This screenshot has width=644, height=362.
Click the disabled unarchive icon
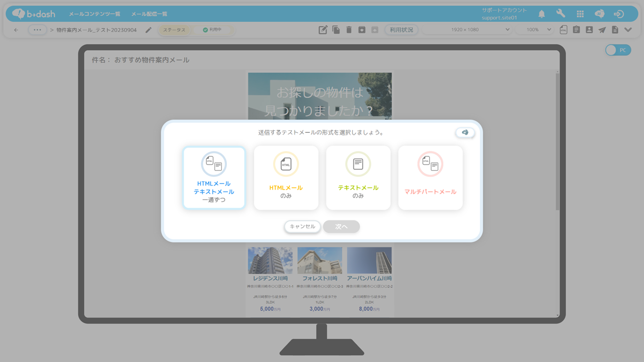coord(375,30)
